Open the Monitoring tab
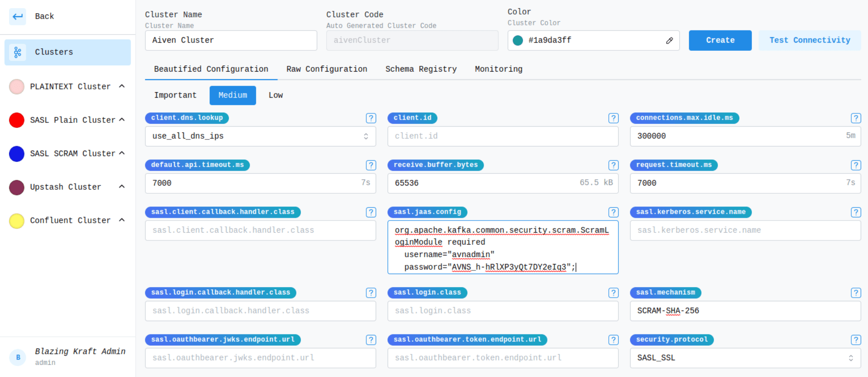 (499, 69)
